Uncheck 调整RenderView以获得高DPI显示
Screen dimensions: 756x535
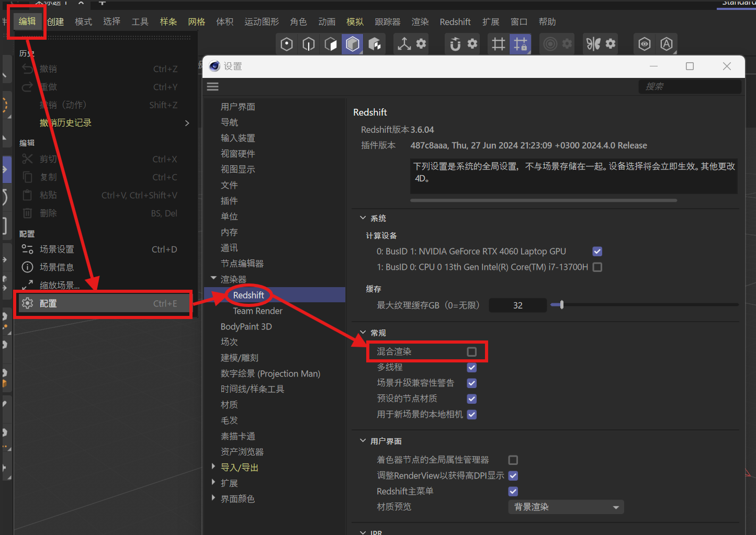click(513, 476)
